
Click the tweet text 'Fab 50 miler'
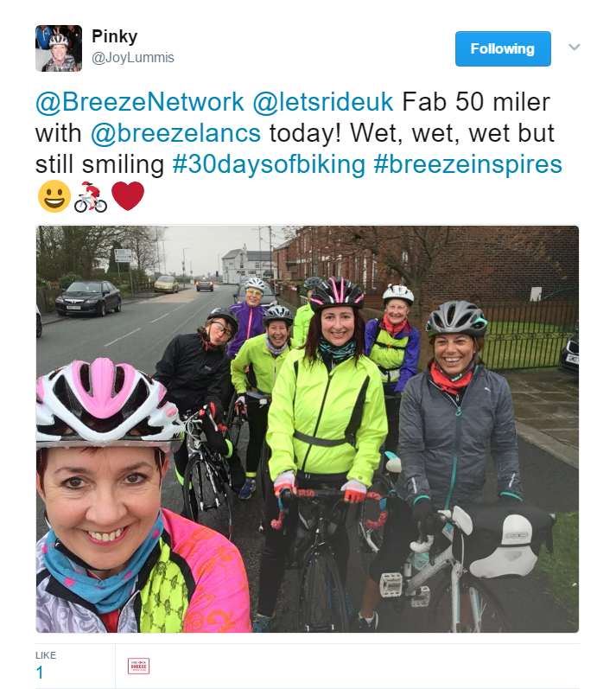(476, 102)
